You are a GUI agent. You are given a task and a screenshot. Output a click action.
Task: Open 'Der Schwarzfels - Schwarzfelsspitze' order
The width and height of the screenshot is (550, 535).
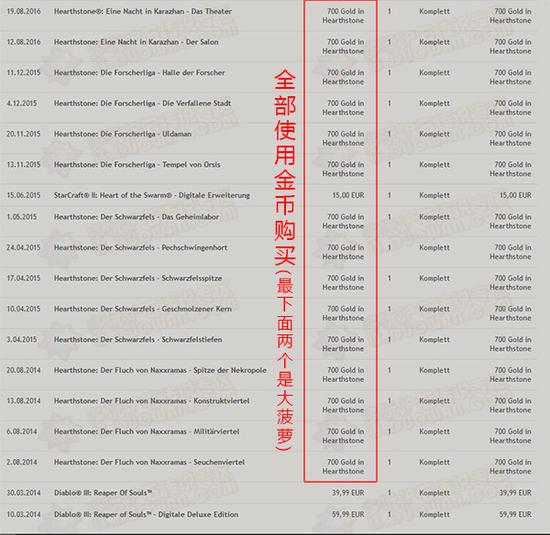pos(138,278)
